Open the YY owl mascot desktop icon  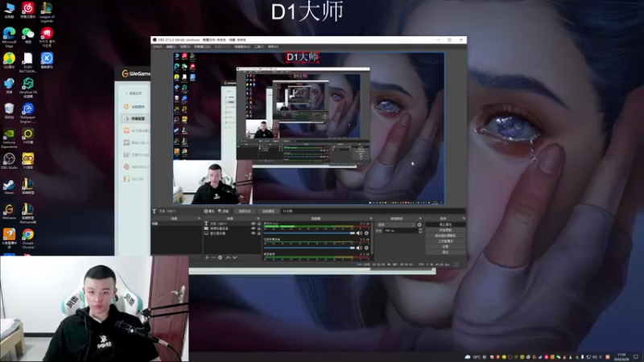(x=28, y=161)
